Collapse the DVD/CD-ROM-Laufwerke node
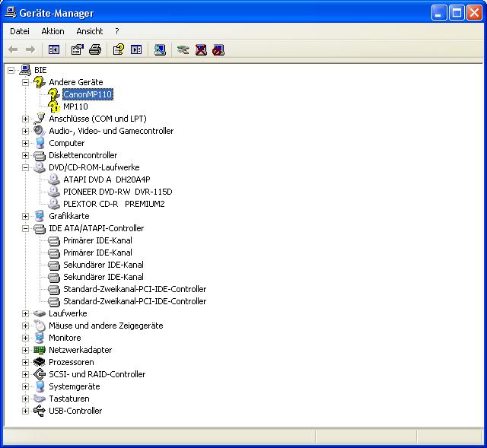 pyautogui.click(x=25, y=167)
